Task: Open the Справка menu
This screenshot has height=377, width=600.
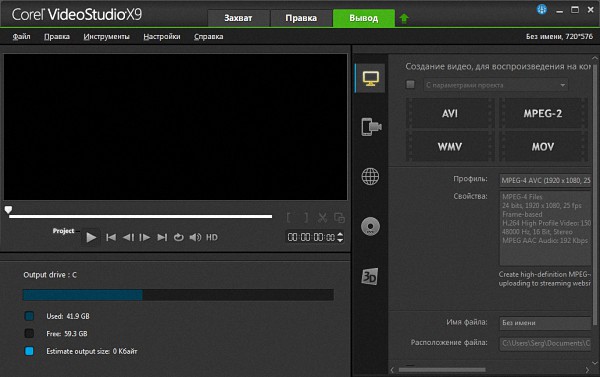Action: coord(209,36)
